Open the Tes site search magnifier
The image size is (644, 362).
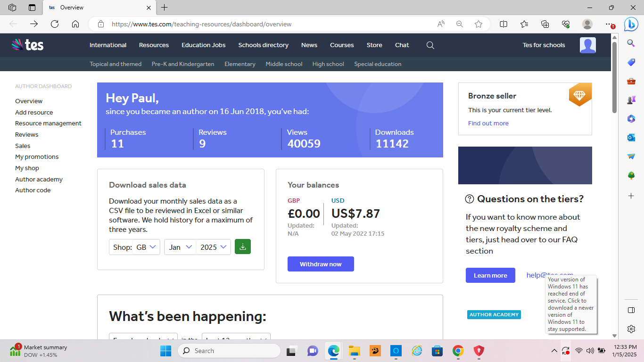430,45
